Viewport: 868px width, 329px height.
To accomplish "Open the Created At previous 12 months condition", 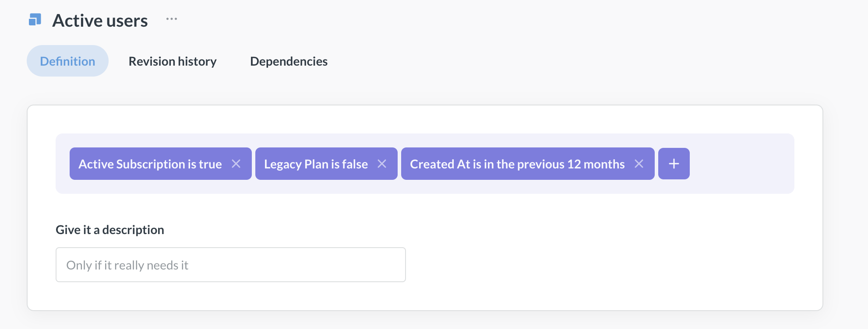I will click(517, 164).
